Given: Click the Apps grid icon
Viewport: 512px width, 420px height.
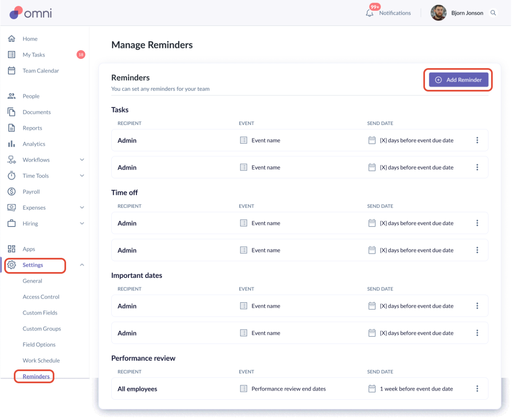Looking at the screenshot, I should point(12,249).
